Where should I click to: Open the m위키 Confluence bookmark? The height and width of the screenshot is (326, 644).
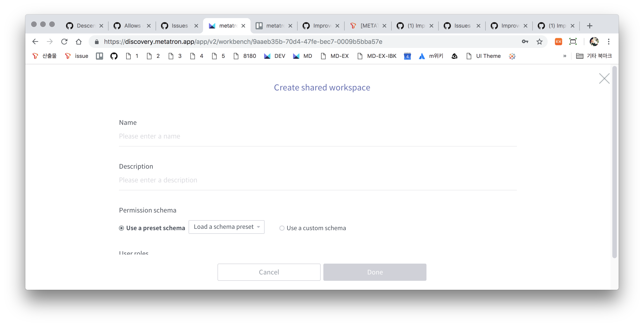[x=431, y=56]
